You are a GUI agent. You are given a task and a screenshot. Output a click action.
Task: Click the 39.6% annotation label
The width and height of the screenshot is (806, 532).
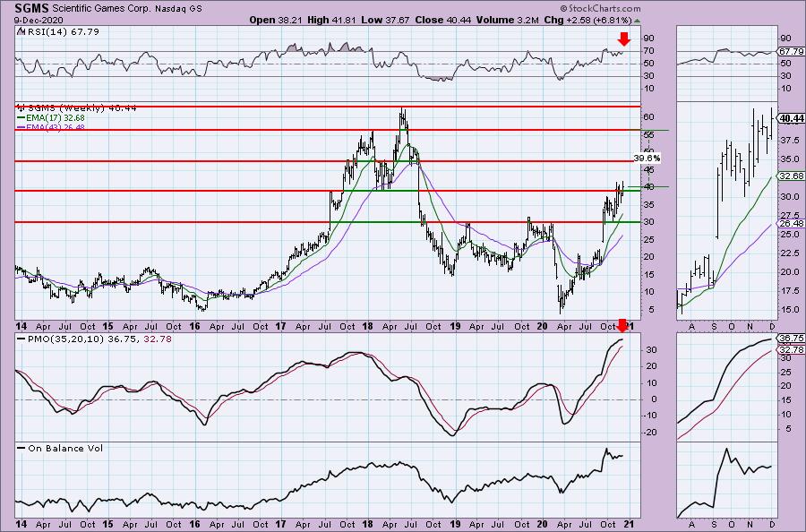(647, 159)
